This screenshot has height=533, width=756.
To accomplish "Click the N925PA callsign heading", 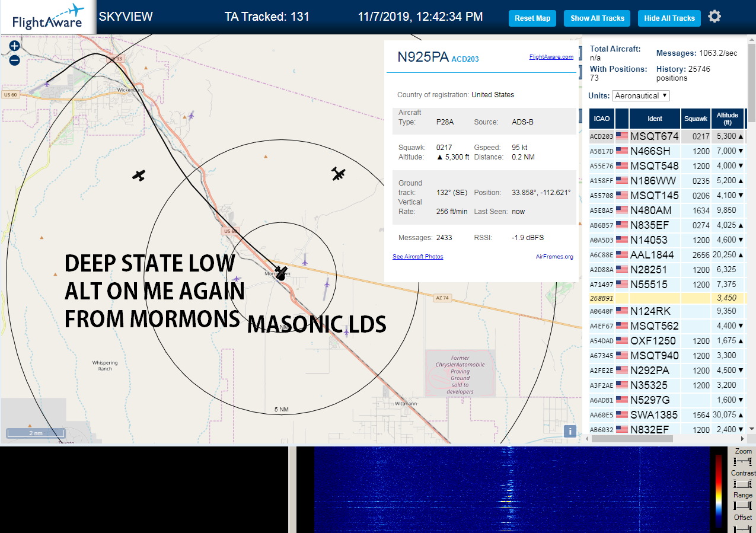I will click(423, 57).
